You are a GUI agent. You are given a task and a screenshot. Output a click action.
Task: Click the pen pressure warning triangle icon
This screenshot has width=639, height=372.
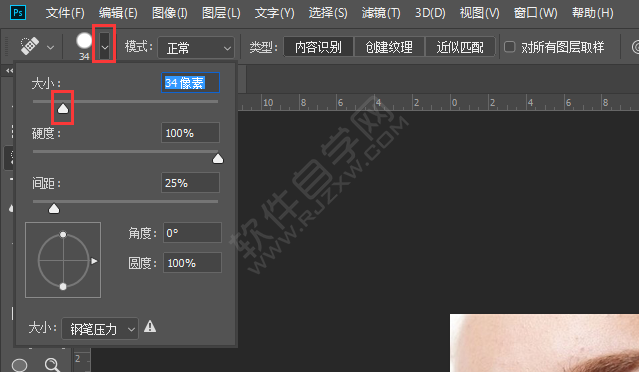[x=150, y=327]
